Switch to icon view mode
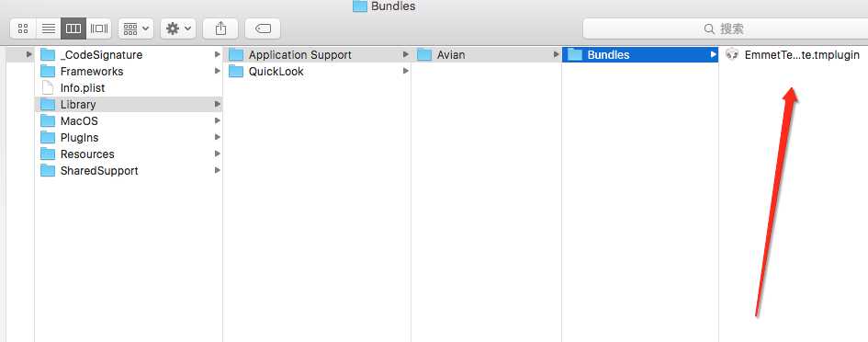 click(x=23, y=28)
